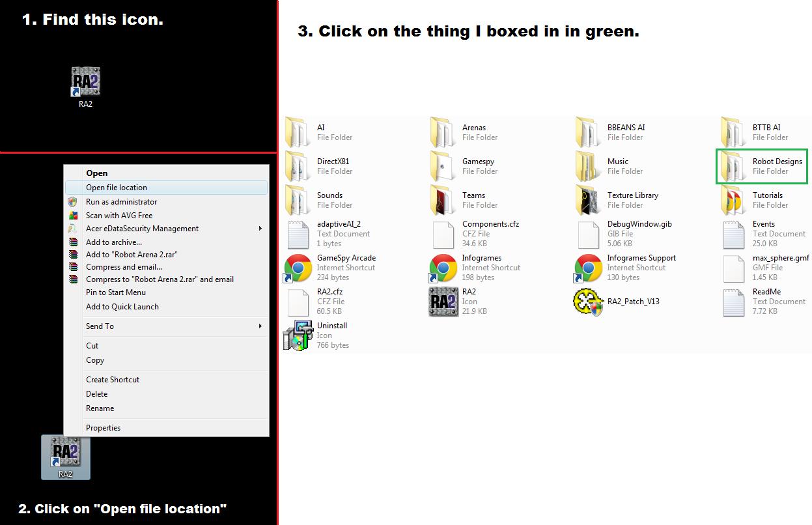
Task: Choose Rename in the context menu
Action: tap(166, 408)
